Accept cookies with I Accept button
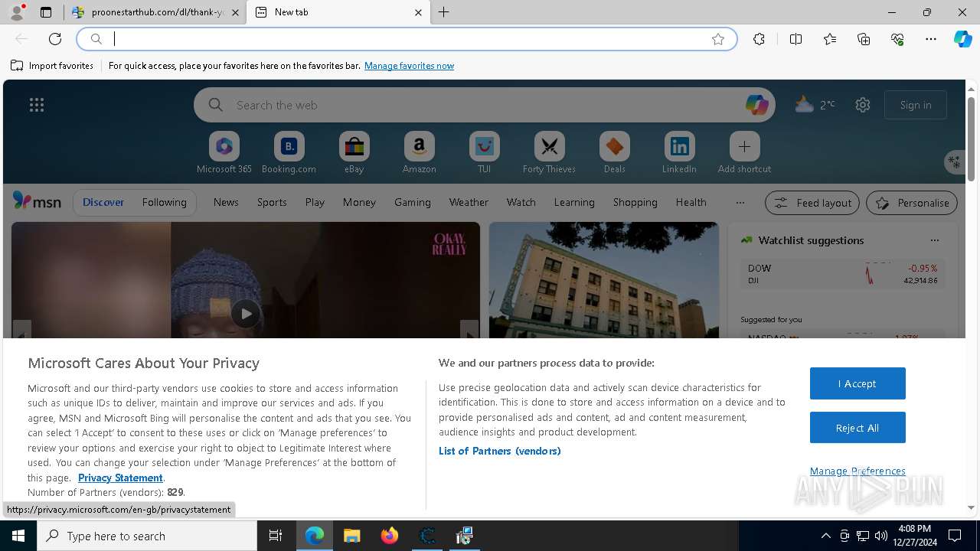980x551 pixels. point(857,383)
